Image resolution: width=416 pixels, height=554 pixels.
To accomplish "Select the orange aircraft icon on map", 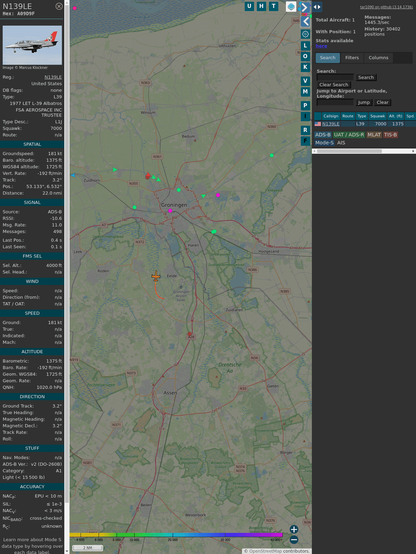I will (x=156, y=276).
